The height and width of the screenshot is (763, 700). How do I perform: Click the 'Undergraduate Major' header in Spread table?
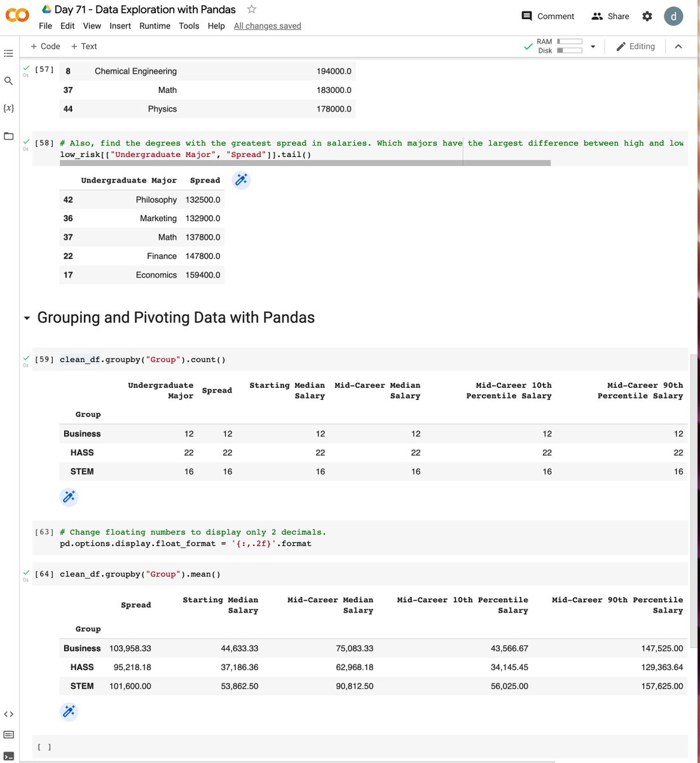[129, 181]
